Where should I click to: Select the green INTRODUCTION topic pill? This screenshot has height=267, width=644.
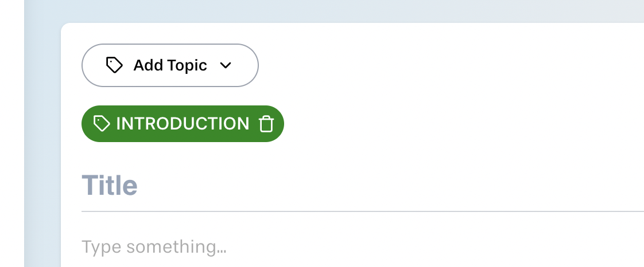tap(183, 124)
